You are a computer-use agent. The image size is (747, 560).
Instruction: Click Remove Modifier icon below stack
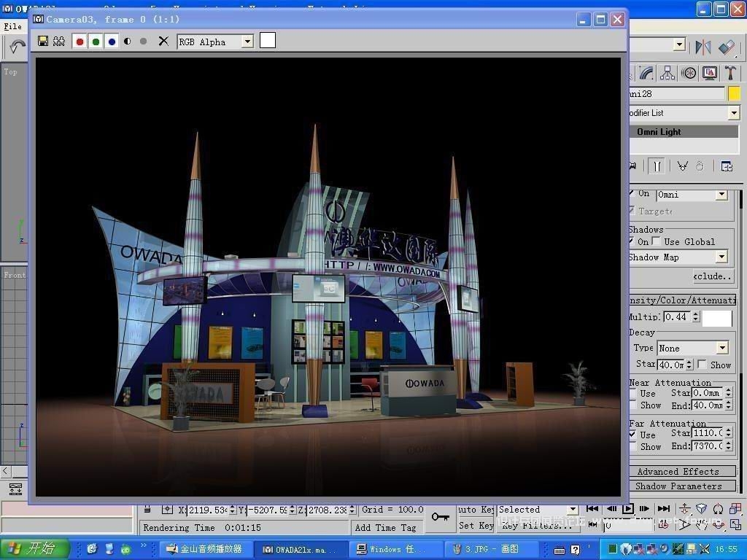coord(700,166)
